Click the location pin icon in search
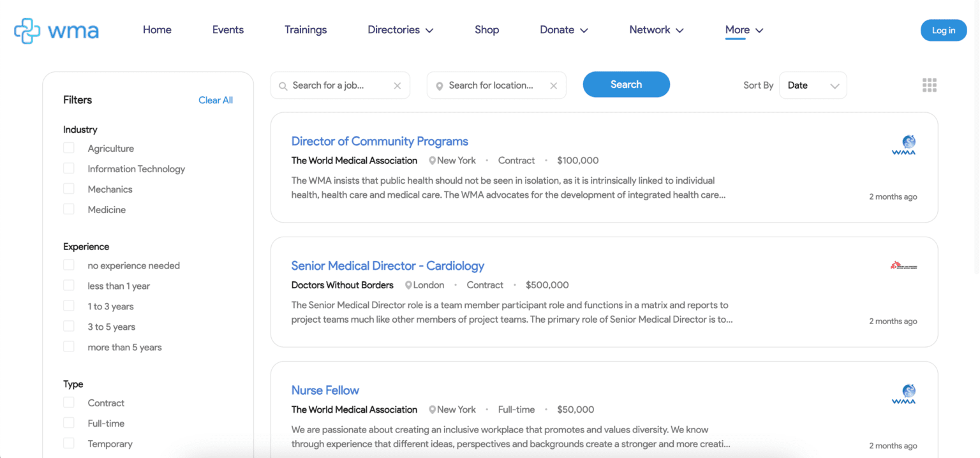 [x=440, y=86]
